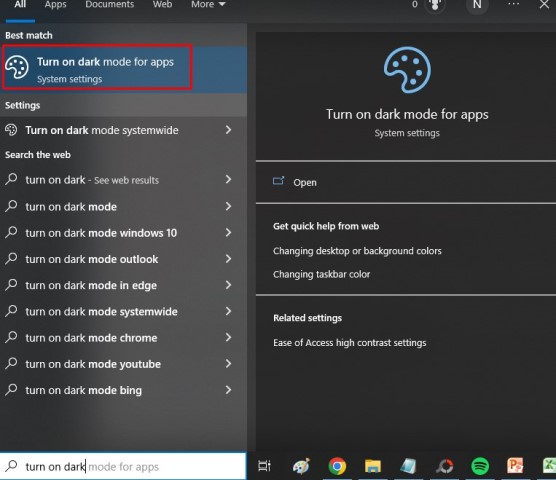
Task: Choose 'turn on dark mode windows 10' suggestion
Action: pyautogui.click(x=123, y=233)
